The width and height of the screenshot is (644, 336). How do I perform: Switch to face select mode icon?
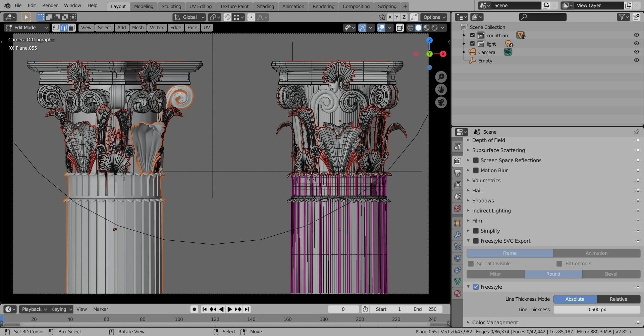coord(72,28)
